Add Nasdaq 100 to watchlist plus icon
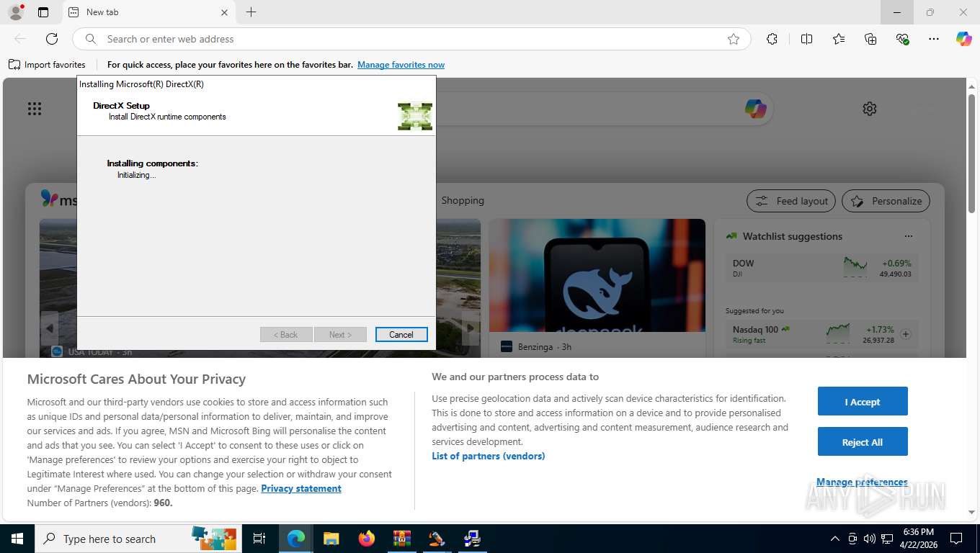 (906, 334)
